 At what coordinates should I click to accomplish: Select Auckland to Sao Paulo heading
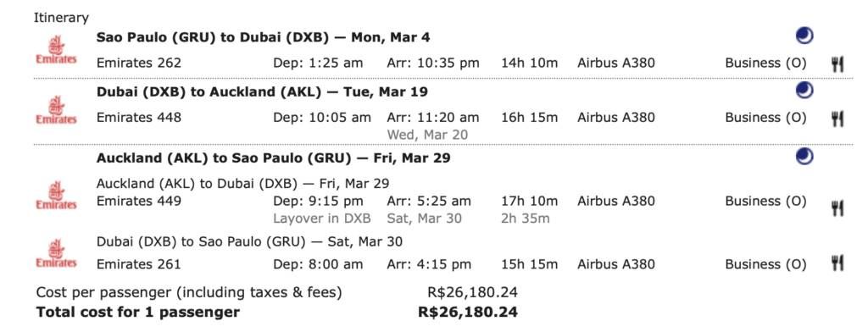pyautogui.click(x=274, y=158)
